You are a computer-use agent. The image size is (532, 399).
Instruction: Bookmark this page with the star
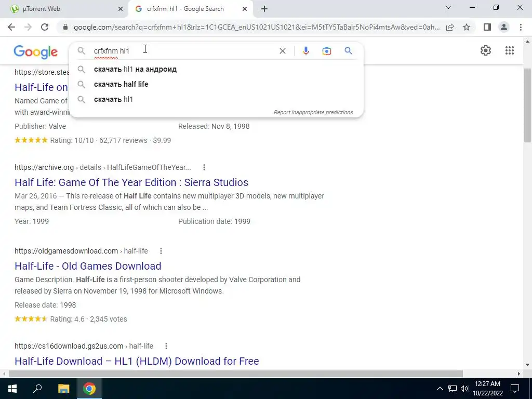coord(467,27)
